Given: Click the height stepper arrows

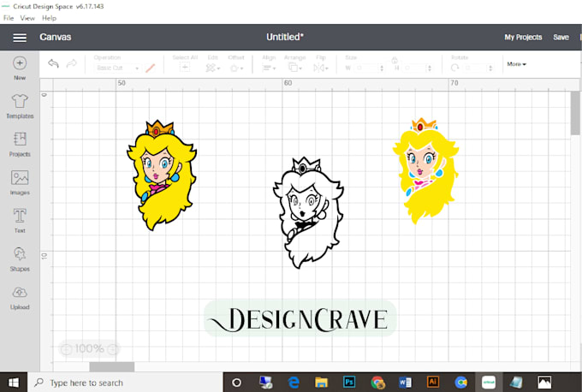Looking at the screenshot, I should coord(430,68).
